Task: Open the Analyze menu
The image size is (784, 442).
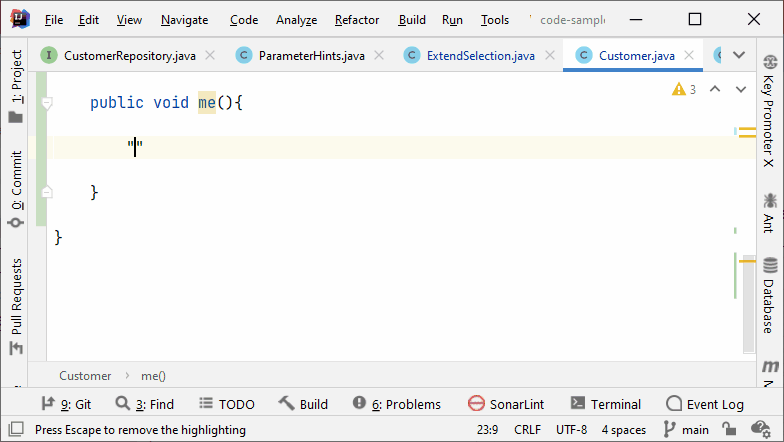Action: (296, 20)
